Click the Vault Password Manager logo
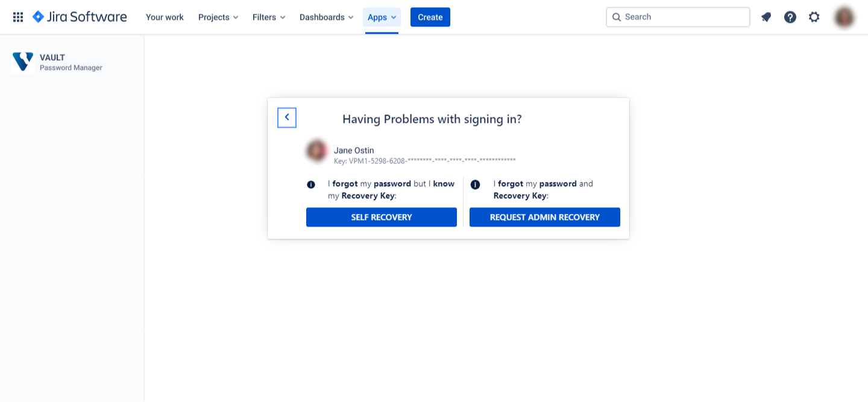868x402 pixels. pos(23,62)
